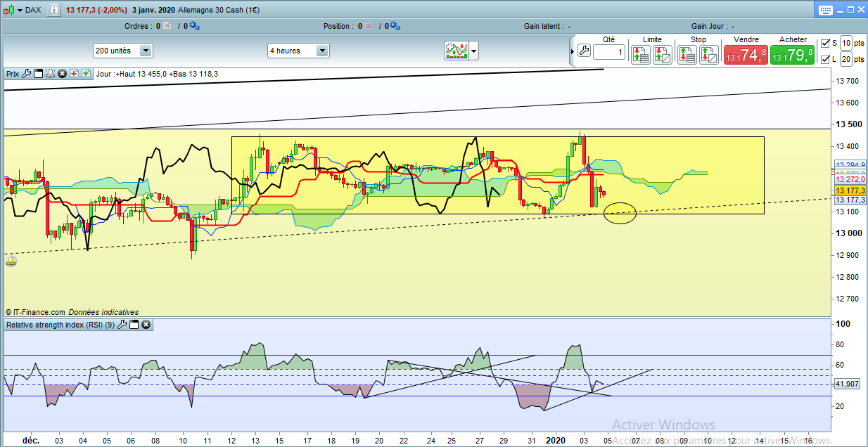The image size is (868, 447).
Task: Click the green Acheter price button
Action: click(792, 55)
